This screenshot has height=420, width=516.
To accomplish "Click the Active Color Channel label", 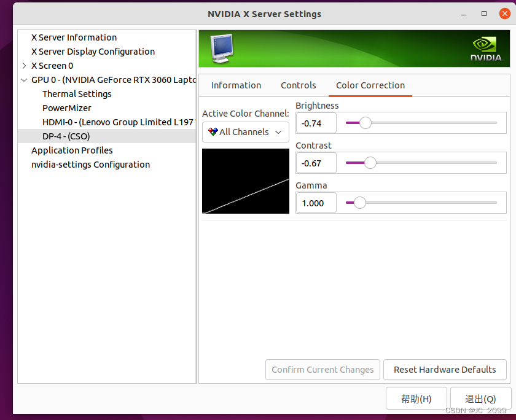I will click(x=246, y=114).
